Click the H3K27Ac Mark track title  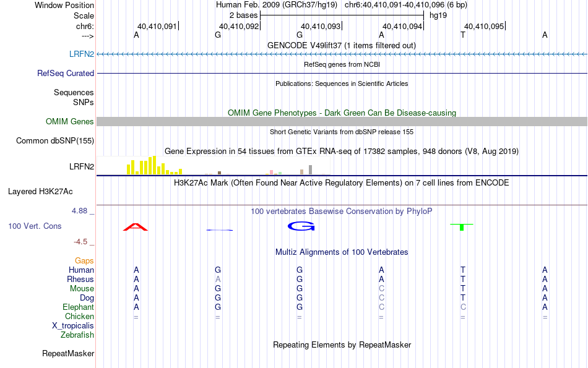click(342, 182)
